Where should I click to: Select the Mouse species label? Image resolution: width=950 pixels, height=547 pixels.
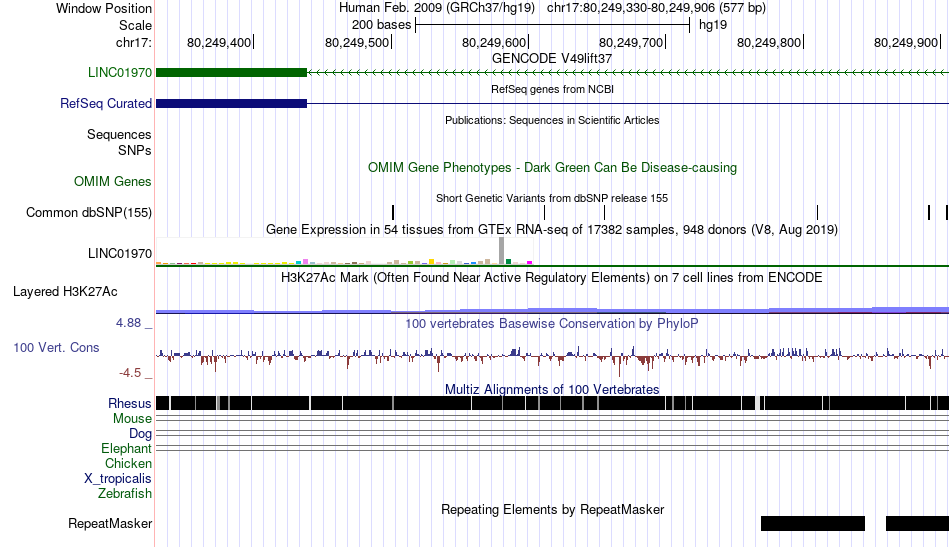click(132, 419)
